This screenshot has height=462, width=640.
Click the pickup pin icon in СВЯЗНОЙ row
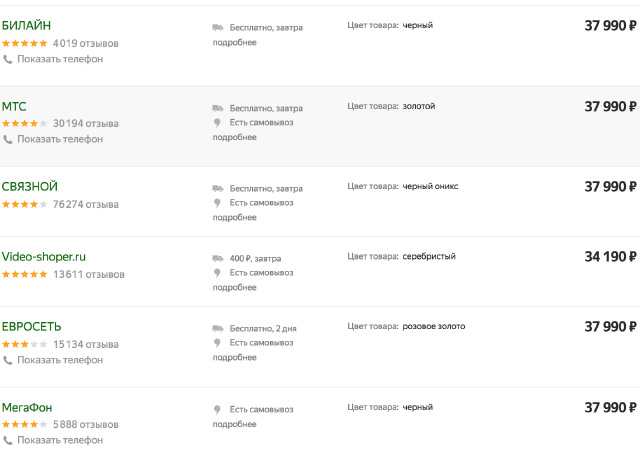click(x=217, y=203)
